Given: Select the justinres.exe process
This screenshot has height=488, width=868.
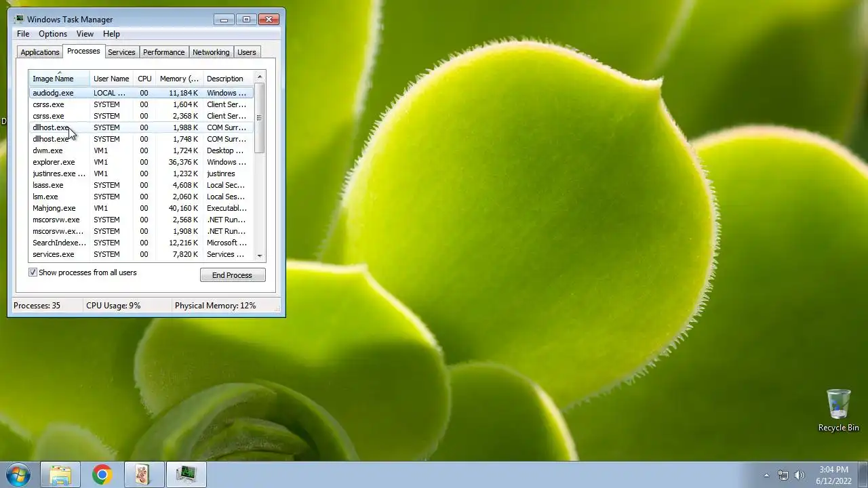Looking at the screenshot, I should click(x=141, y=174).
